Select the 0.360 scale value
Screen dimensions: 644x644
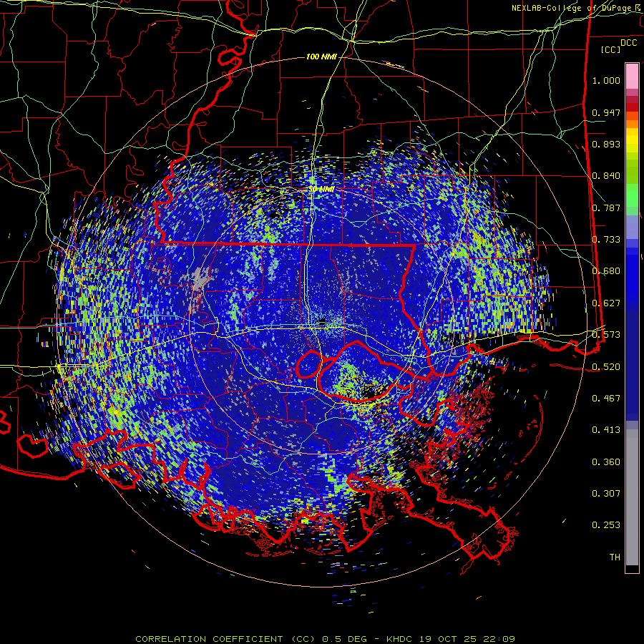[x=606, y=462]
